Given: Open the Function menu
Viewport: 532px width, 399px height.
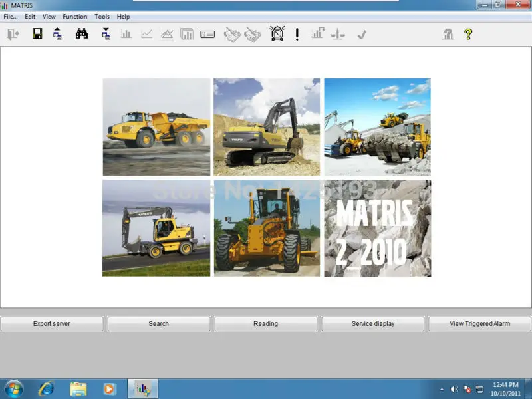Looking at the screenshot, I should tap(74, 17).
